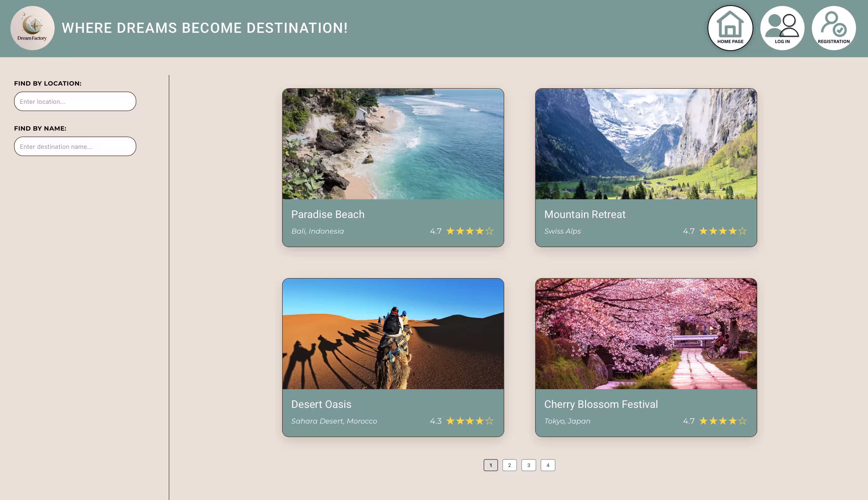Click the Desert Oasis title
This screenshot has height=500, width=868.
(x=321, y=404)
